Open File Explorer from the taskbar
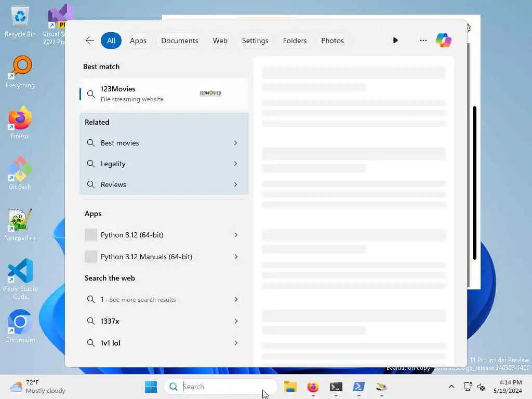Viewport: 532px width, 399px height. pyautogui.click(x=290, y=387)
